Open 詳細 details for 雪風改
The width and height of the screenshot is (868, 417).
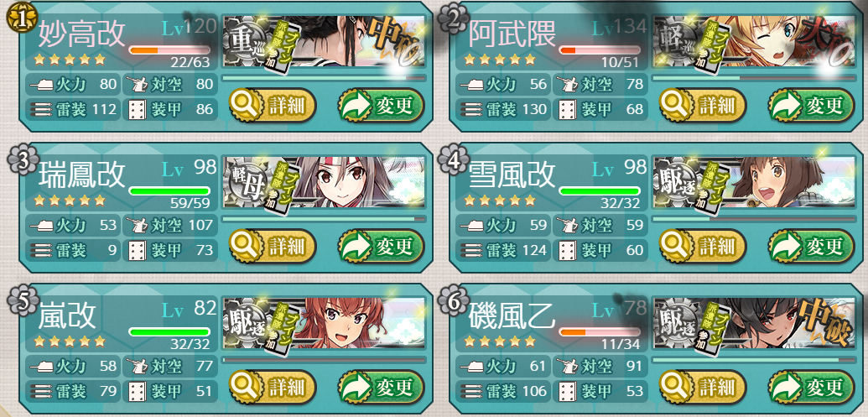point(703,247)
